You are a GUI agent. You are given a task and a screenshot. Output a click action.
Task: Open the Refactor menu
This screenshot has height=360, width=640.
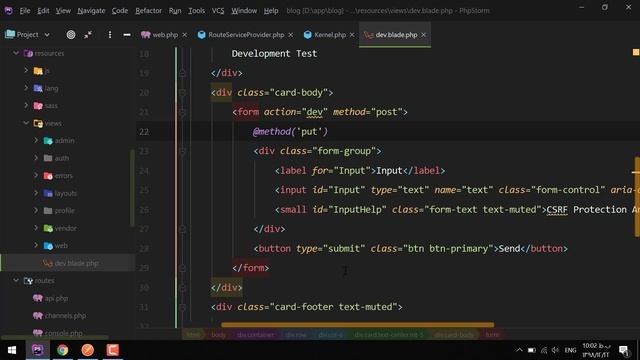148,11
